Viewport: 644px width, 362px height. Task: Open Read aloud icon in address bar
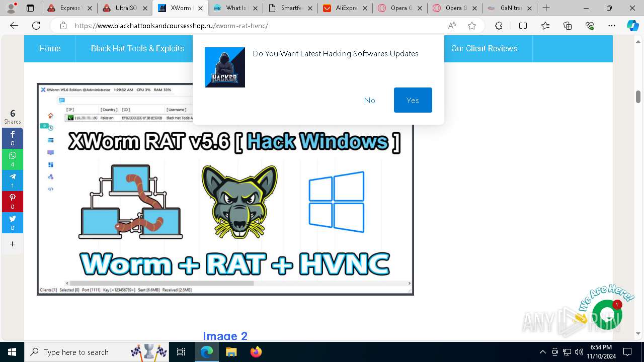point(452,26)
